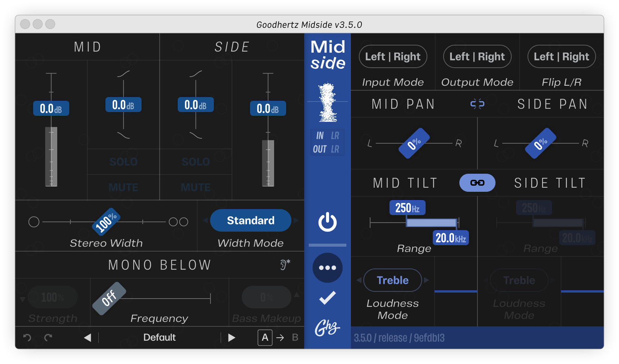Click the single-circle mono icon of Stereo Width
The image size is (619, 364).
(34, 222)
